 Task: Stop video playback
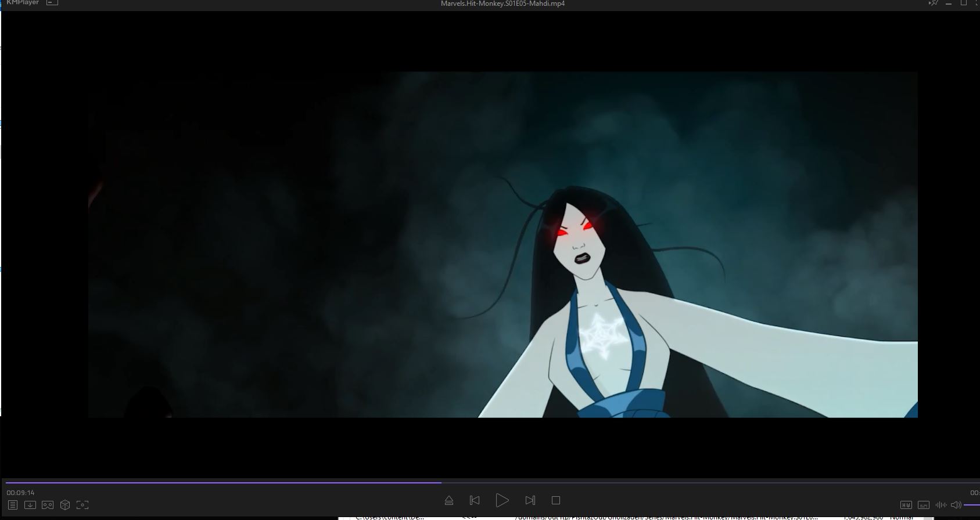click(556, 500)
